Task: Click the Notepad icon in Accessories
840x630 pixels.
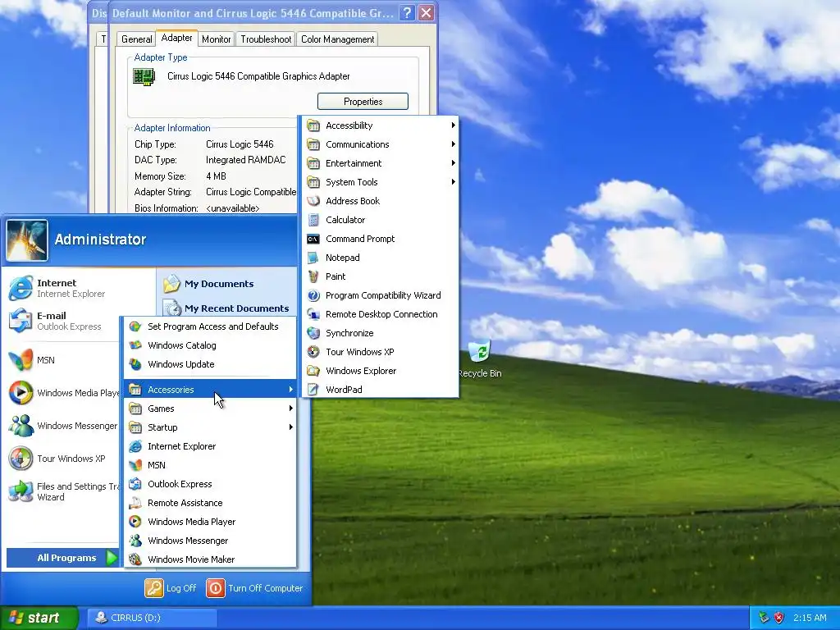Action: tap(313, 258)
